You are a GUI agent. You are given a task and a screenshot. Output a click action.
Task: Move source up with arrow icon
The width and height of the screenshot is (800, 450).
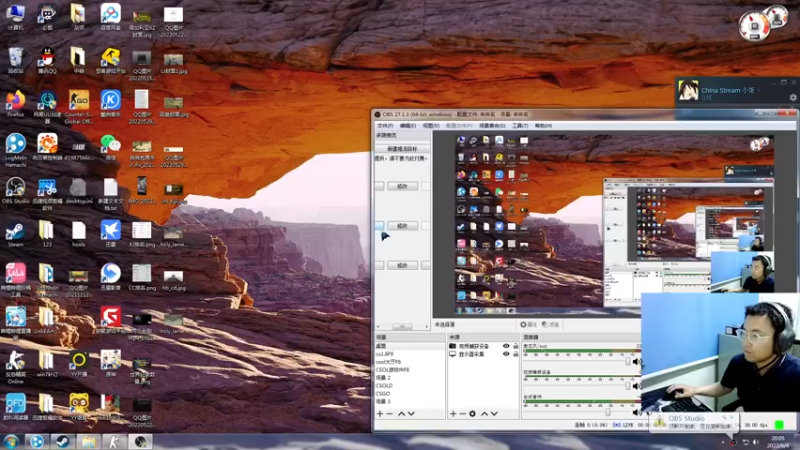point(484,414)
